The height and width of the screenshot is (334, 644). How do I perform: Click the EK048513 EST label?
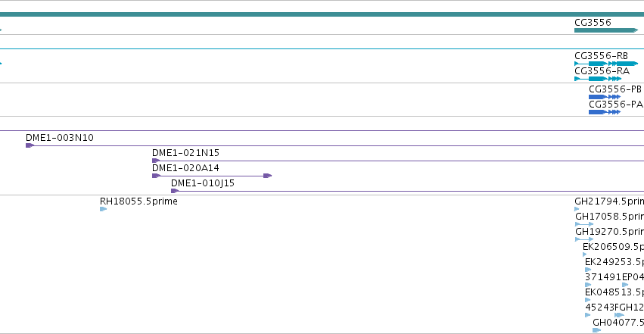(614, 292)
